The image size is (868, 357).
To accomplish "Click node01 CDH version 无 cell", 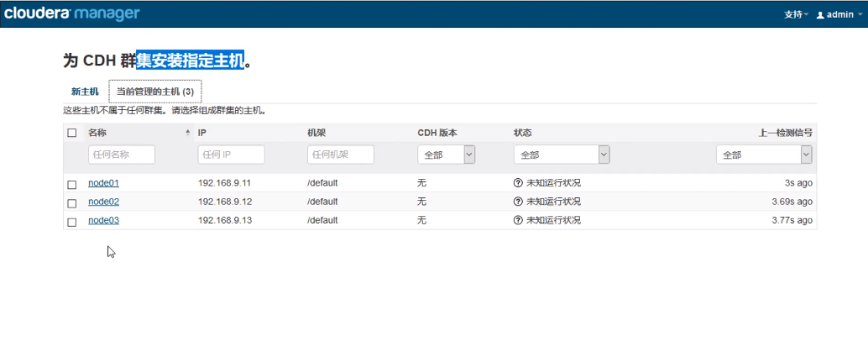I will (421, 183).
